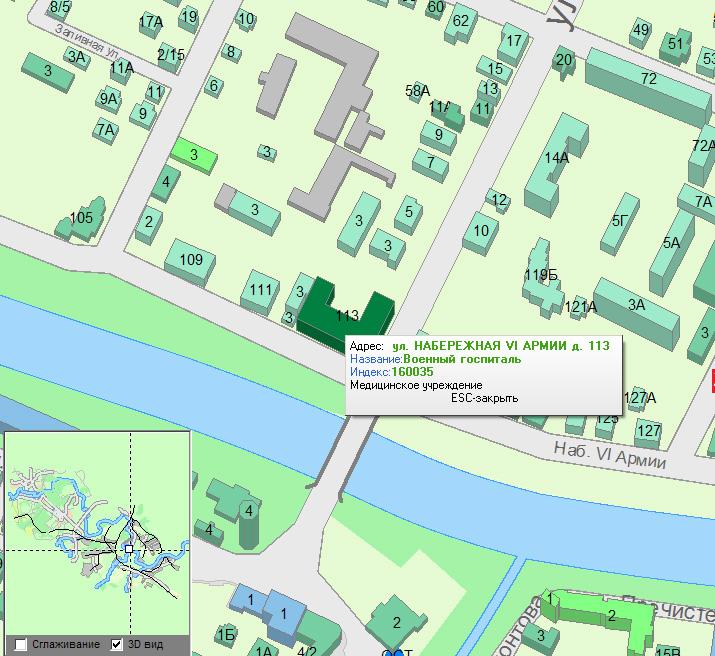Click the bright green highlighted building 3
The width and height of the screenshot is (715, 656).
point(195,155)
